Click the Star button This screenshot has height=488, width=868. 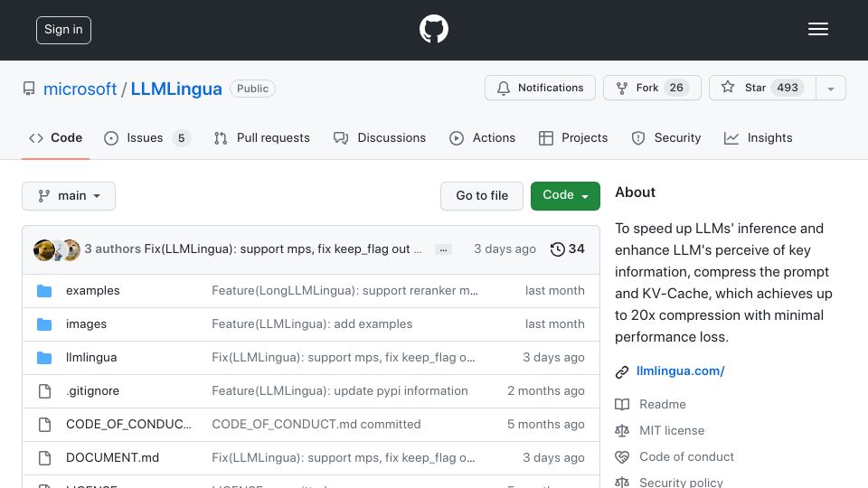(762, 88)
